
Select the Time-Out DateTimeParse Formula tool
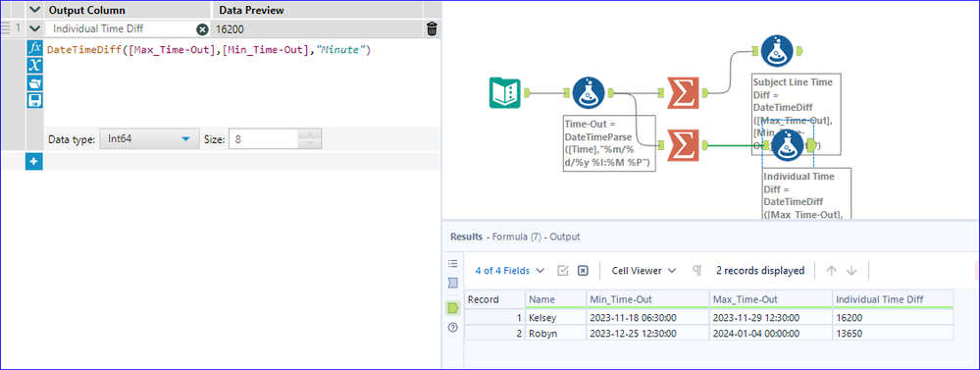click(x=588, y=93)
